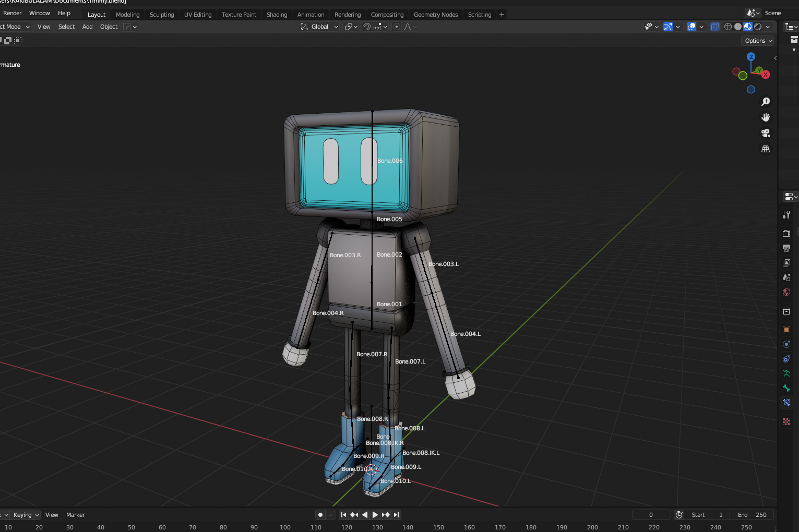Toggle X-ray display in viewport header
The image size is (799, 532).
[x=715, y=27]
